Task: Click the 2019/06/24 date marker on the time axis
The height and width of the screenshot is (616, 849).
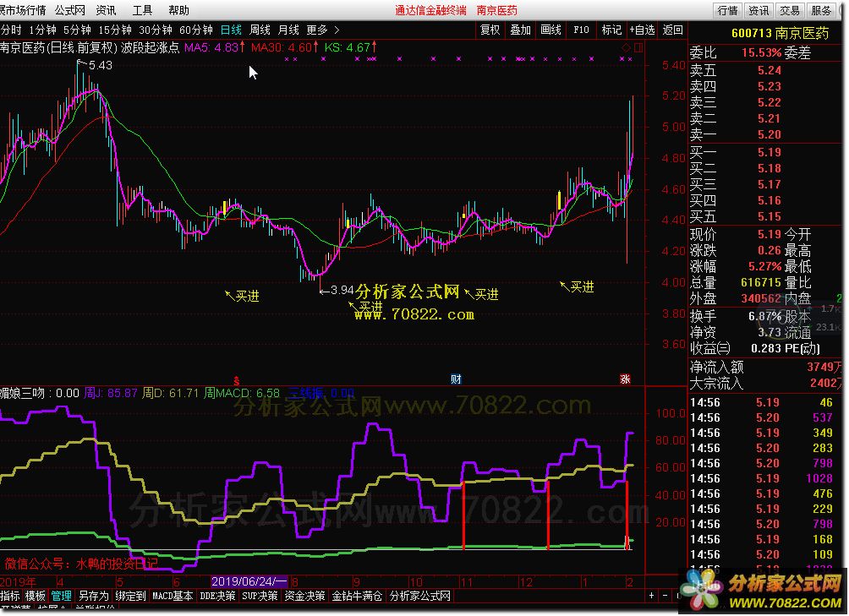Action: (x=249, y=582)
